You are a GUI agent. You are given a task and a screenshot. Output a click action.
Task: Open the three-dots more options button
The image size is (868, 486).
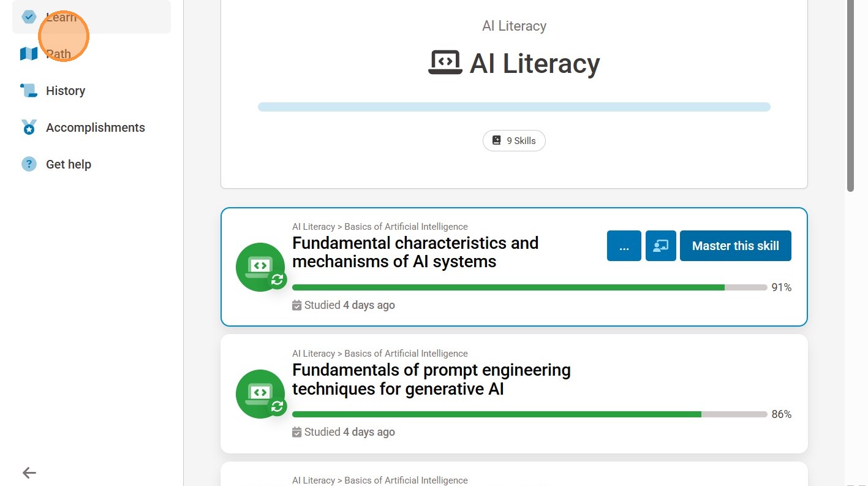click(624, 246)
